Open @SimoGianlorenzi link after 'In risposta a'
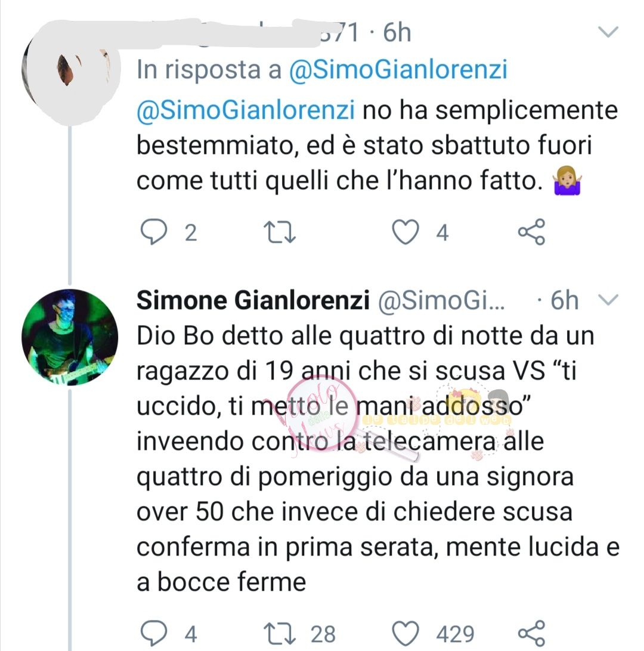This screenshot has width=644, height=651. click(x=397, y=70)
